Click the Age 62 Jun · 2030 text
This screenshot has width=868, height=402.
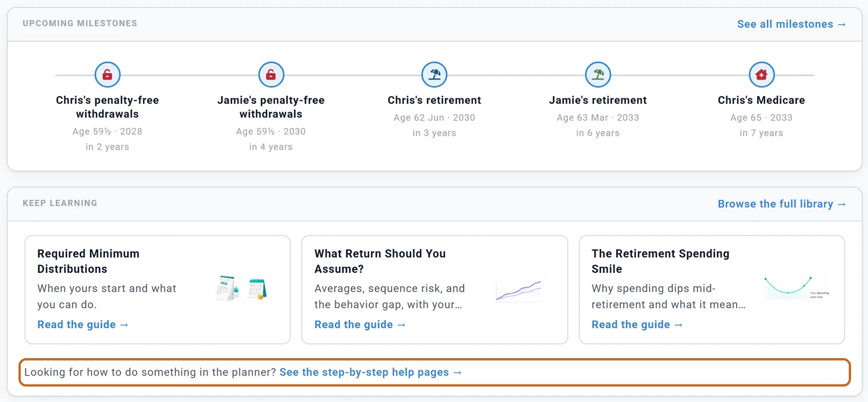click(x=435, y=117)
